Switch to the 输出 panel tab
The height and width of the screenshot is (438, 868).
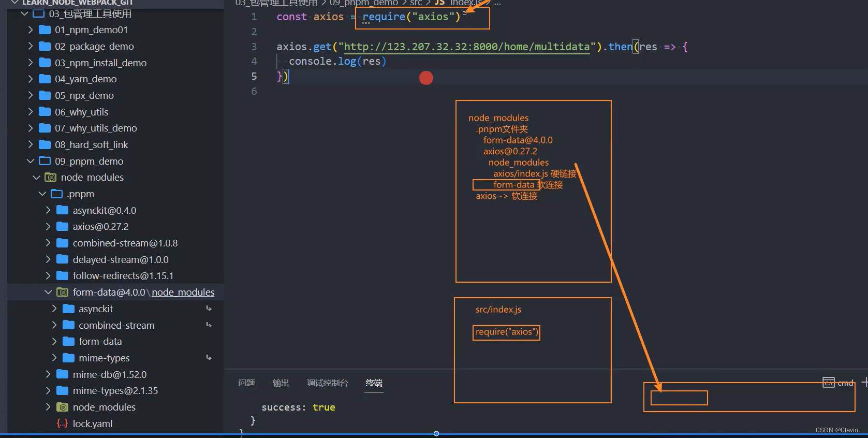tap(281, 383)
